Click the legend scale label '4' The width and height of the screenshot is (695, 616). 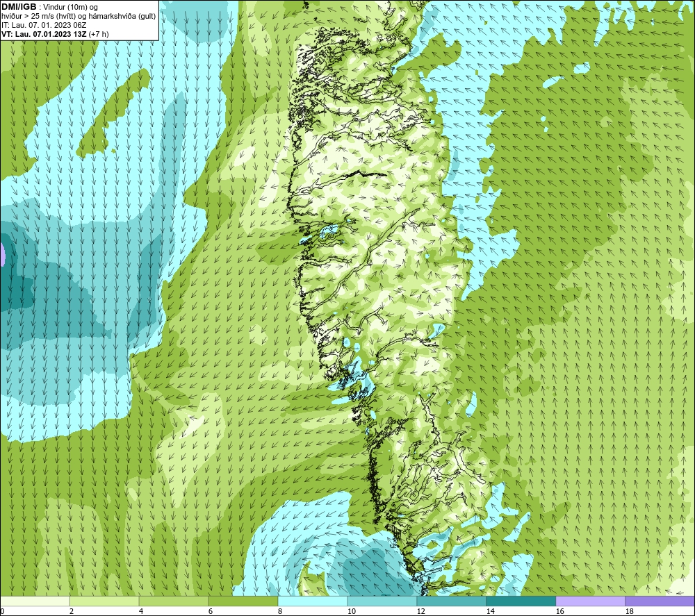[141, 611]
